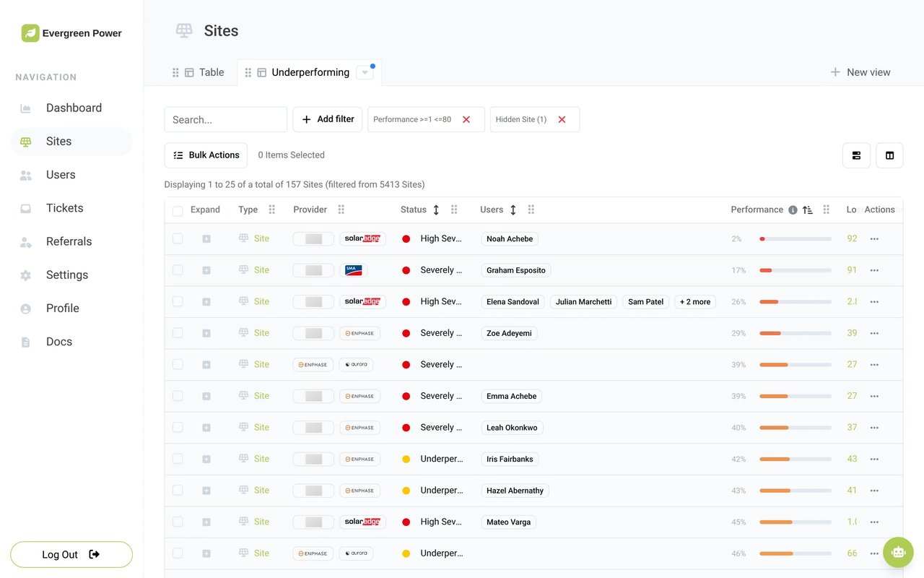Toggle the select-all rows checkbox
The width and height of the screenshot is (924, 578).
[x=178, y=211]
